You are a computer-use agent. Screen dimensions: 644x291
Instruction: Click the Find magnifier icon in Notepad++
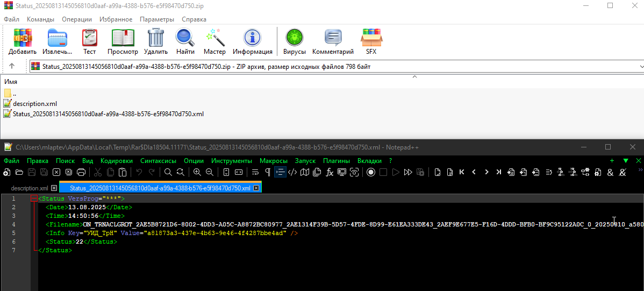click(168, 172)
